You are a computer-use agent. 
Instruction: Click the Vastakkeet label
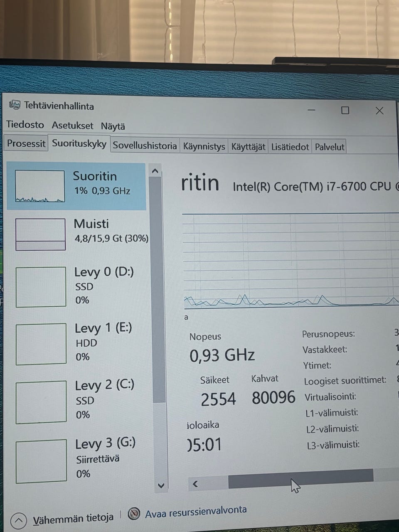point(325,350)
